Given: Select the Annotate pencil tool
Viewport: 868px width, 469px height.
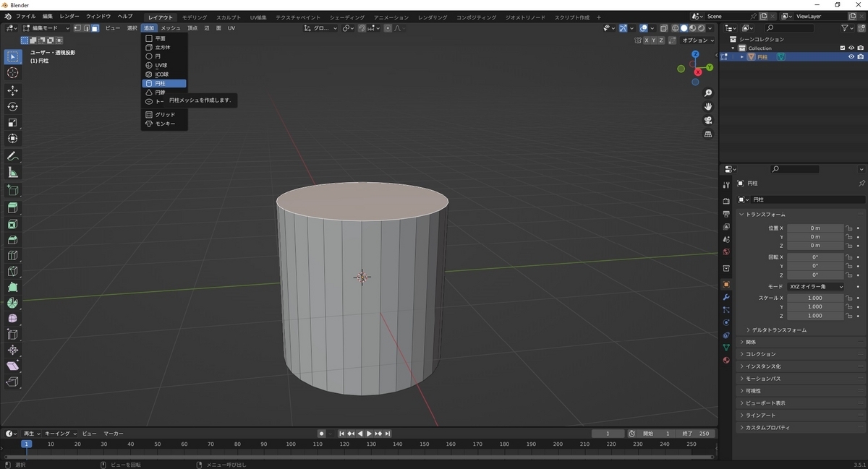Looking at the screenshot, I should tap(12, 156).
